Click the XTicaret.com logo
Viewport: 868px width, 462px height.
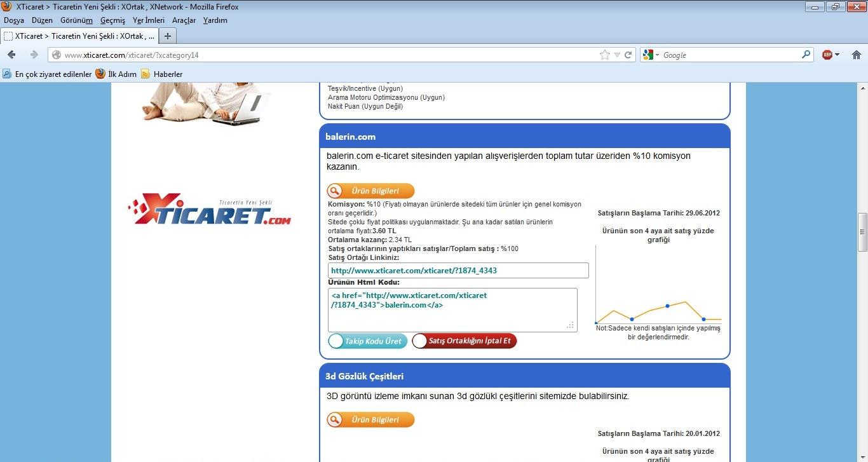(210, 209)
